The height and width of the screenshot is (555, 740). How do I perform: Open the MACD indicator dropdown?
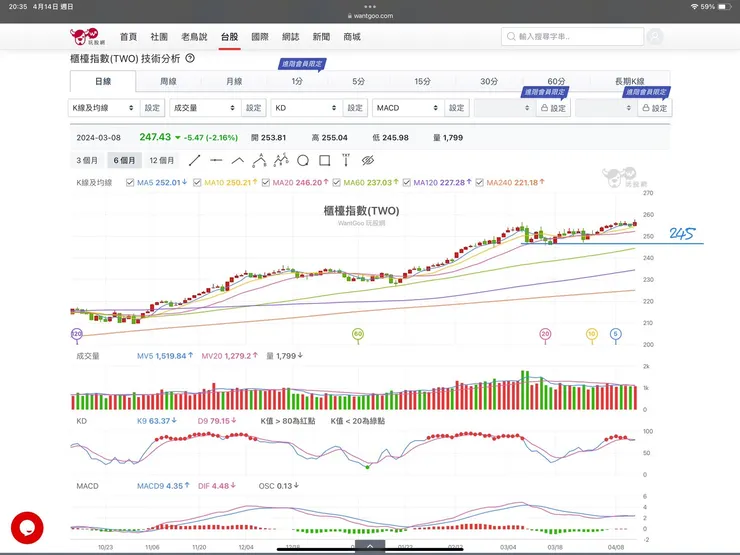pyautogui.click(x=408, y=108)
